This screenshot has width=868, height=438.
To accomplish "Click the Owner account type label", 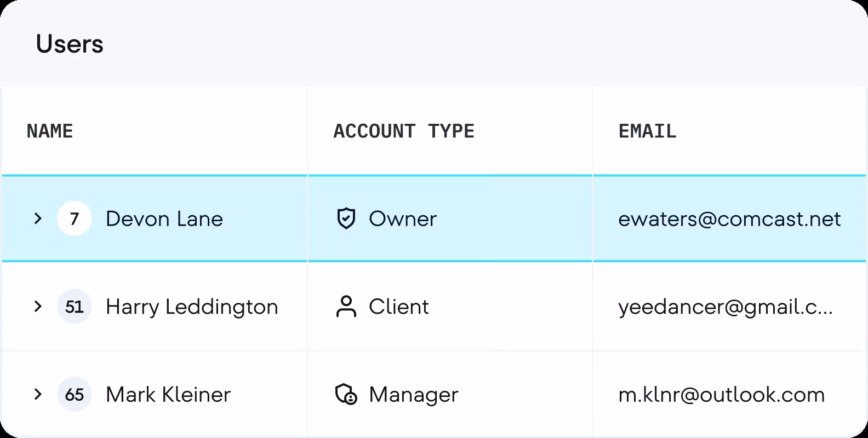I will (x=403, y=219).
